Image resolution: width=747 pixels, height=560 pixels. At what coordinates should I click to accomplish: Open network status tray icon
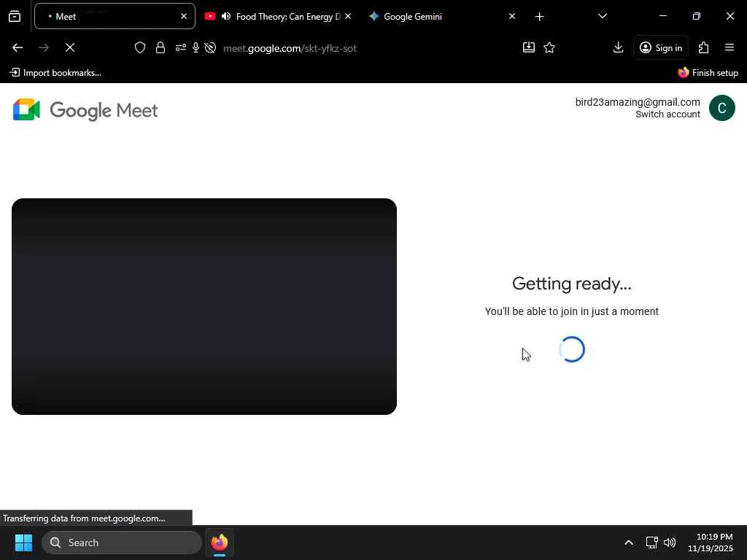tap(651, 542)
